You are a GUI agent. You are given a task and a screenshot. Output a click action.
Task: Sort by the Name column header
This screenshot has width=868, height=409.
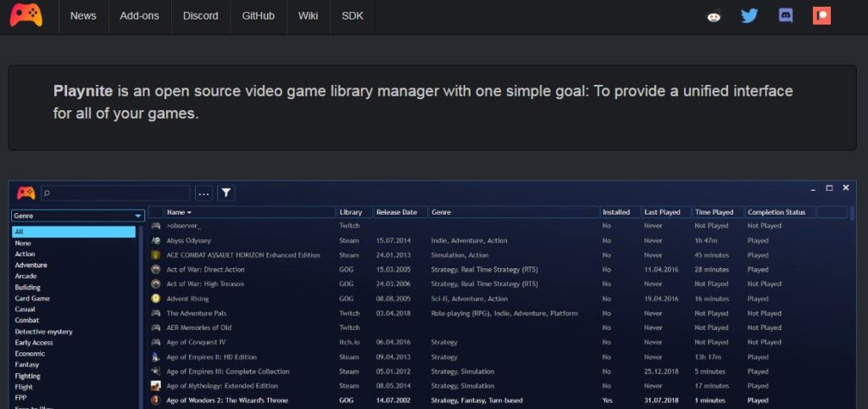[179, 212]
